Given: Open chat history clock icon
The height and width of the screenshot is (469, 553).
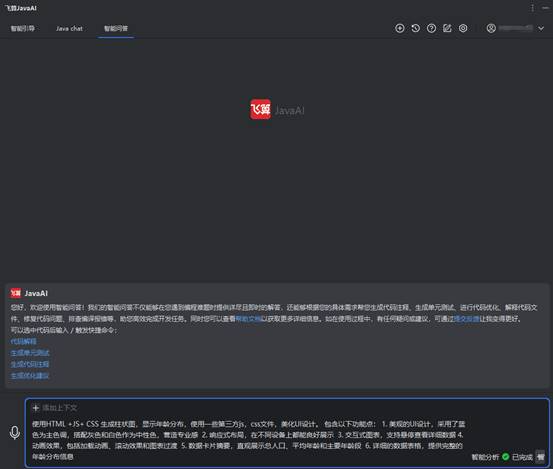Looking at the screenshot, I should [415, 28].
